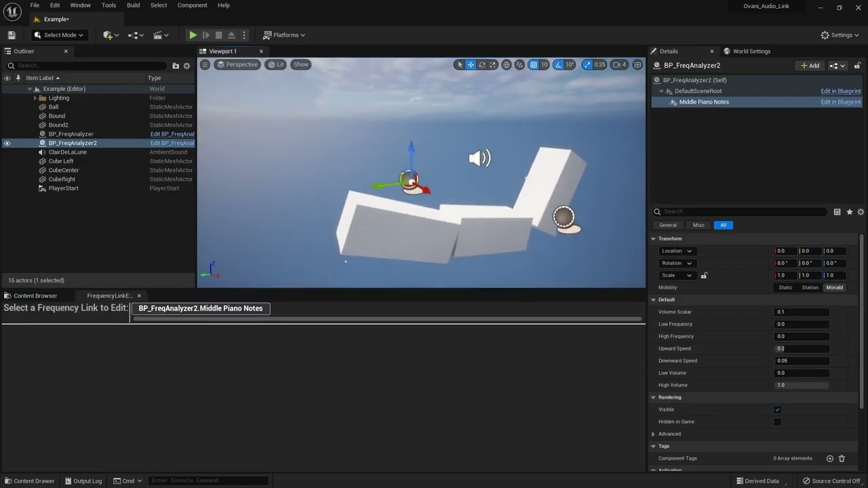This screenshot has width=868, height=488.
Task: Open the Settings dropdown at top right
Action: 840,35
